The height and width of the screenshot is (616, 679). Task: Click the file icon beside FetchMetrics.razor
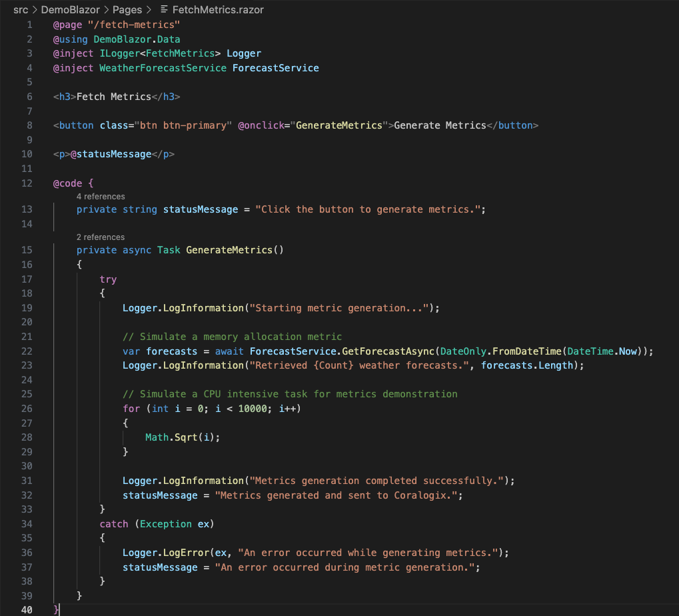[x=164, y=9]
